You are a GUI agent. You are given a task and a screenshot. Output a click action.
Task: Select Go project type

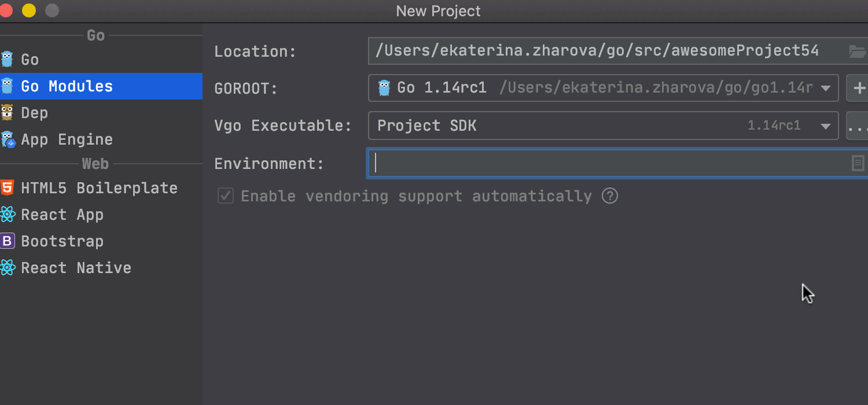(x=101, y=59)
